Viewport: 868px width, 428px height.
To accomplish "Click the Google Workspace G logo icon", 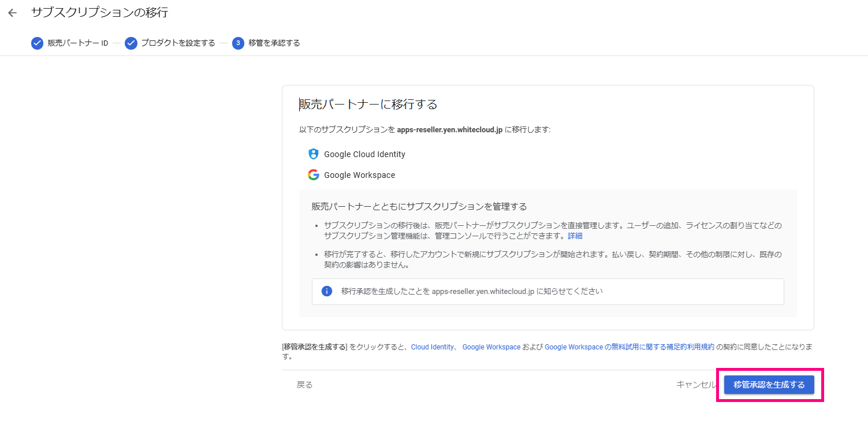I will [313, 174].
